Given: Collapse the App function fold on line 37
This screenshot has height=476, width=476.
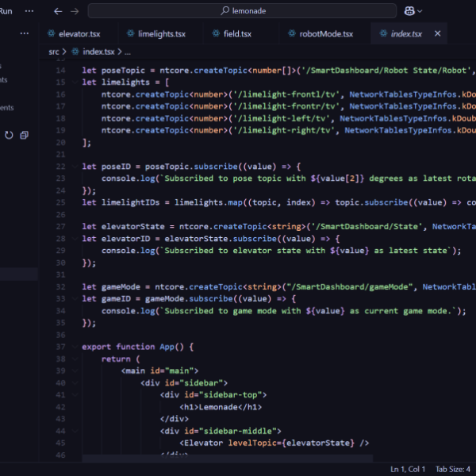Looking at the screenshot, I should [x=75, y=347].
